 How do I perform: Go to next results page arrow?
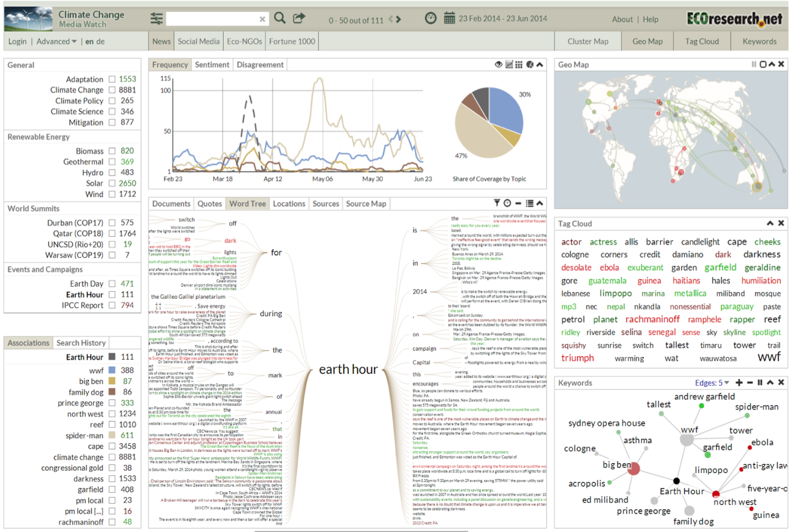tap(399, 20)
